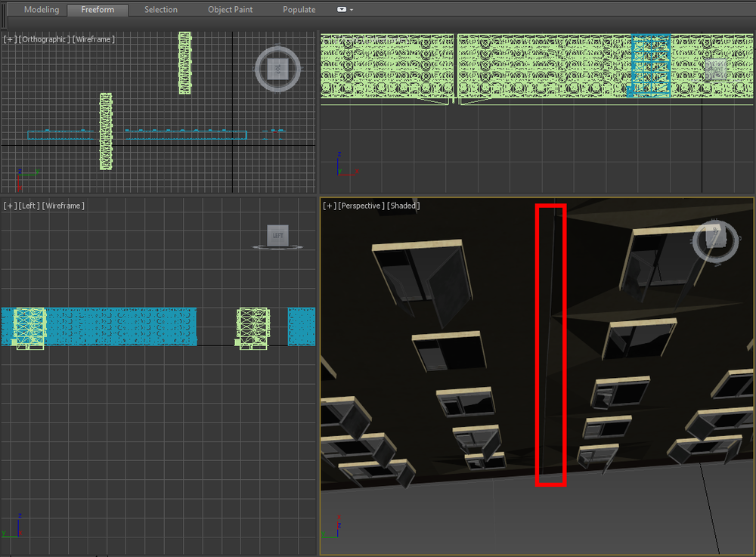The image size is (756, 557).
Task: Select the blue highlighted object in top-right viewport
Action: click(x=650, y=66)
